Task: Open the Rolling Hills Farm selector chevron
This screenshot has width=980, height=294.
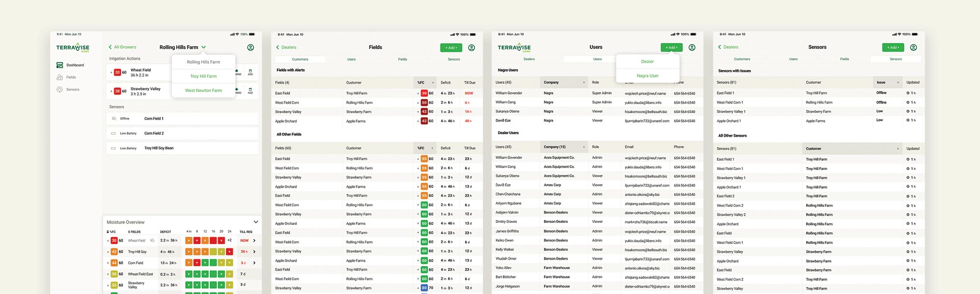Action: (x=203, y=48)
